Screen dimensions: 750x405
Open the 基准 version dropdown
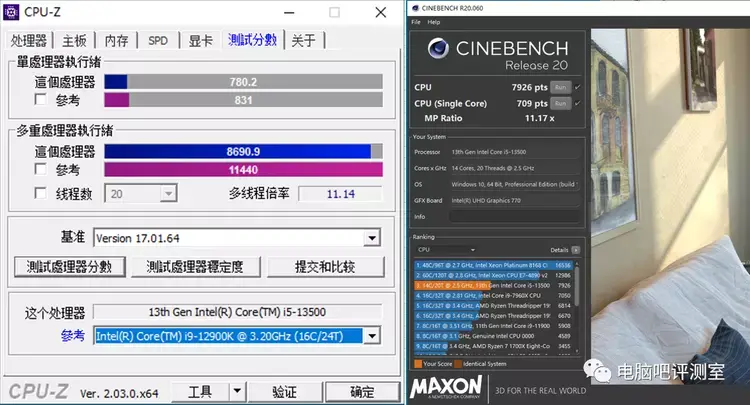point(372,238)
